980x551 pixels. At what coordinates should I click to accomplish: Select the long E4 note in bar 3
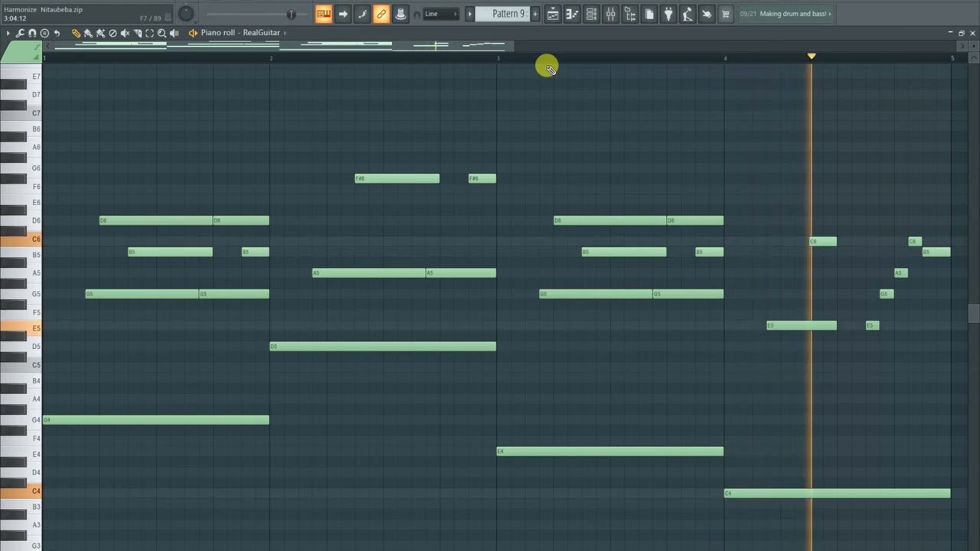(610, 452)
